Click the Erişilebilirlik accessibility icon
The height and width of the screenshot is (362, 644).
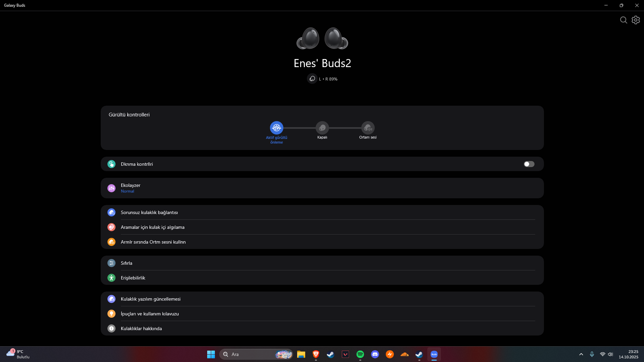[111, 278]
